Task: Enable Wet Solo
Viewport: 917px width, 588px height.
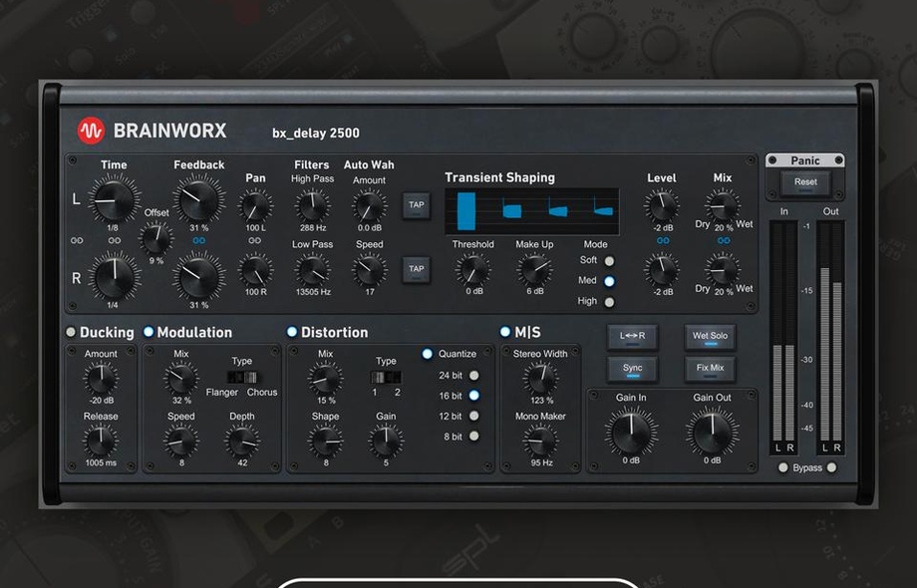Action: 709,336
